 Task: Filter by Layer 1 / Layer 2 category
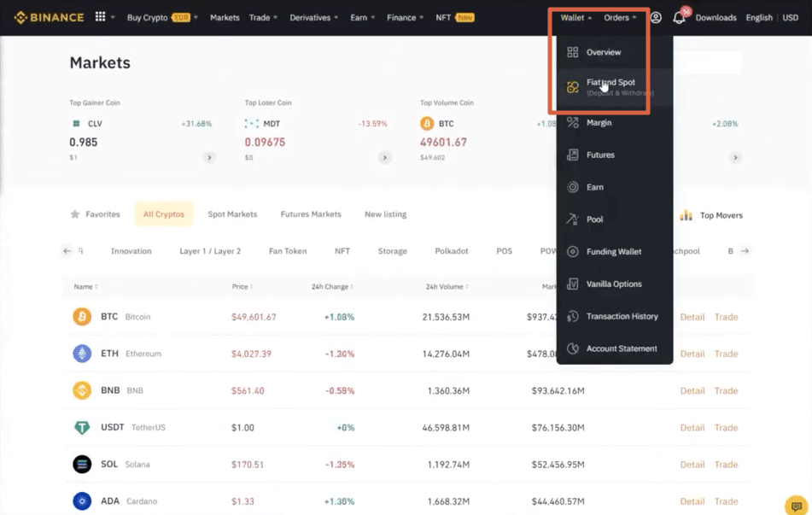click(x=210, y=251)
